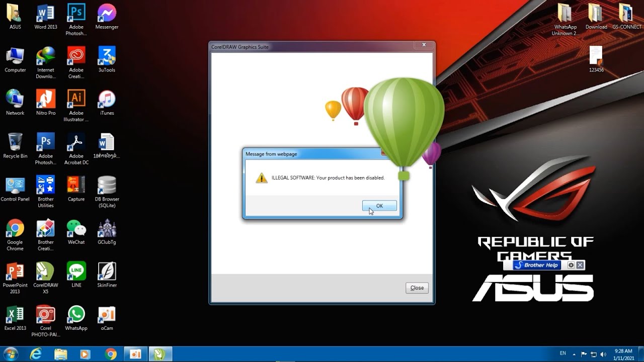Select the Adobe Illustrator shortcut
This screenshot has height=362, width=644.
[x=76, y=106]
